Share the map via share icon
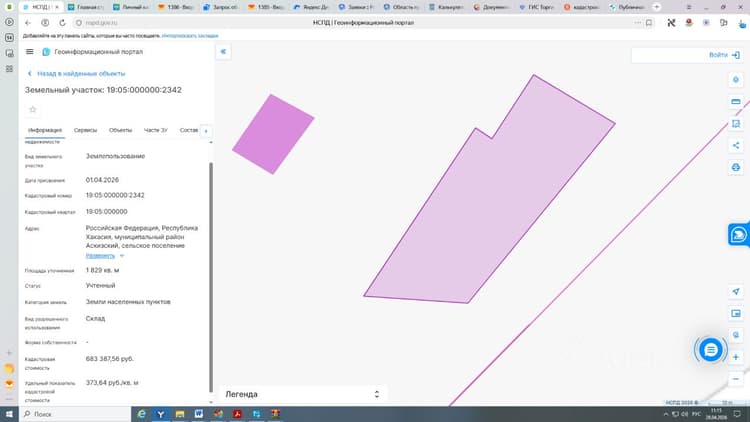The image size is (750, 422). (736, 145)
